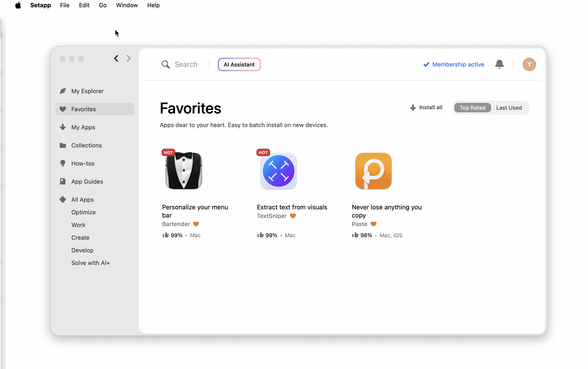Go forward with the right chevron
Viewport: 588px width, 369px height.
coord(129,58)
